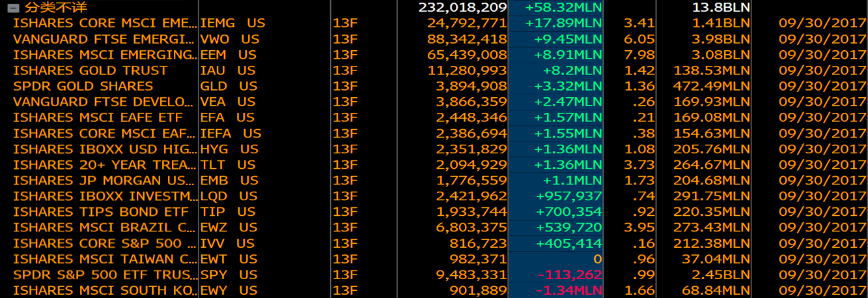The width and height of the screenshot is (868, 298).
Task: Select ISHARES GOLD TRUST row
Action: 434,70
